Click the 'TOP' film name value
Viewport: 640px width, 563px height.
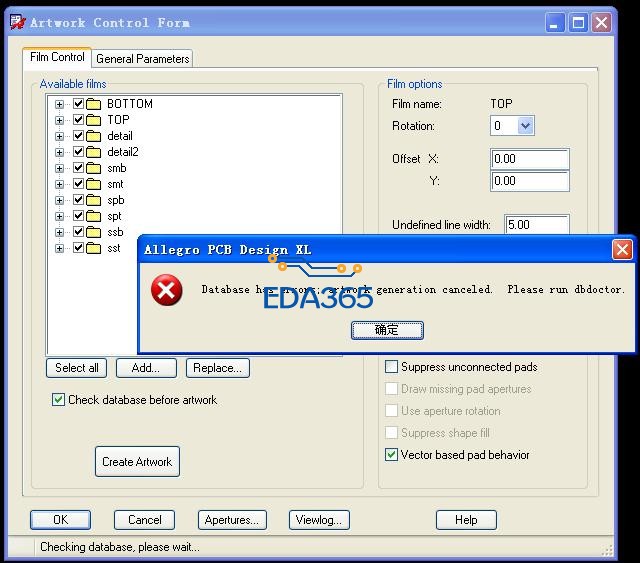501,104
